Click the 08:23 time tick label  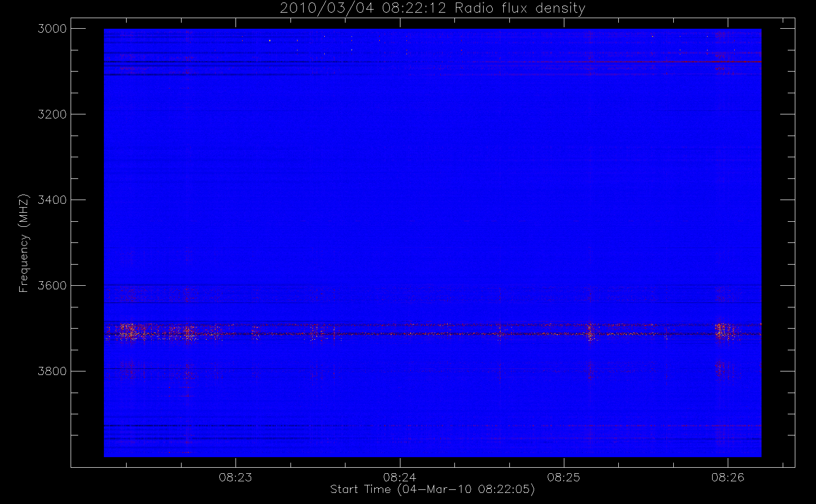point(236,477)
